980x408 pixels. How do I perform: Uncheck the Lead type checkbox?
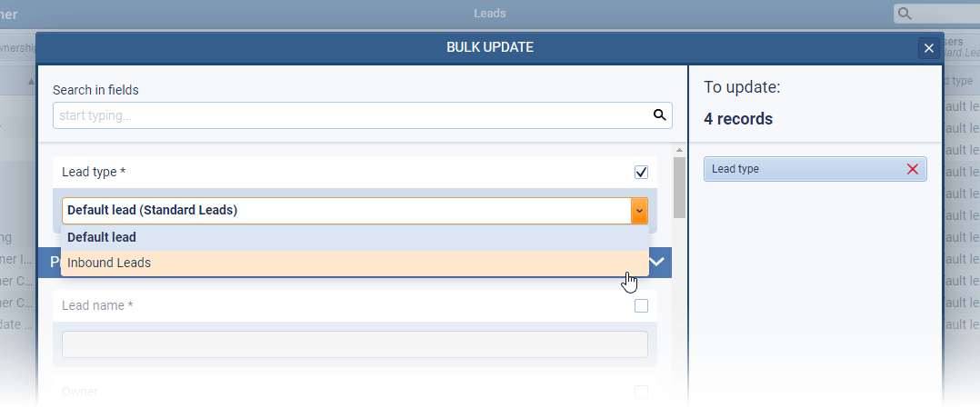click(x=641, y=172)
